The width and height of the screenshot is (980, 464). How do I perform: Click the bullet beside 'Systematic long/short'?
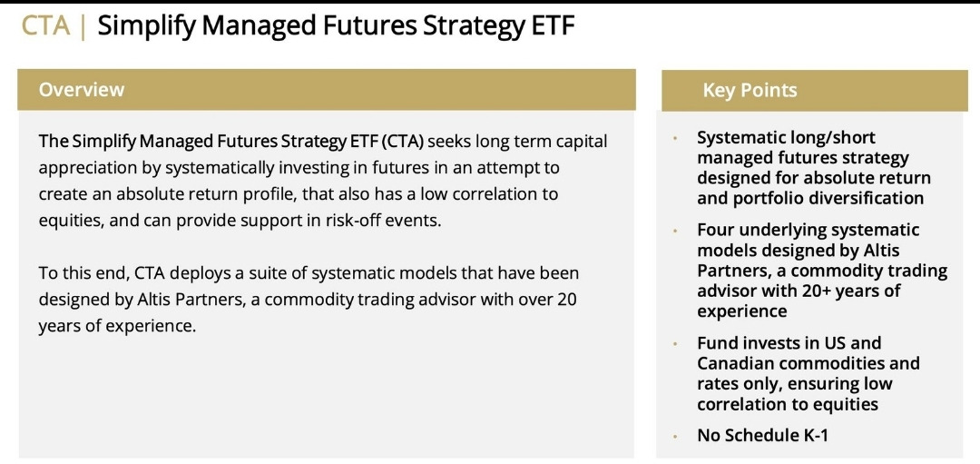675,138
